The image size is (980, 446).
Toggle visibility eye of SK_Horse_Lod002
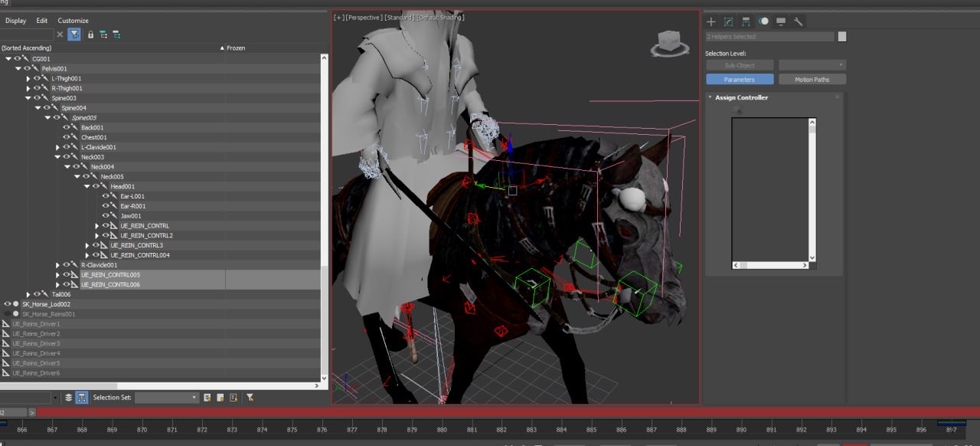click(8, 304)
